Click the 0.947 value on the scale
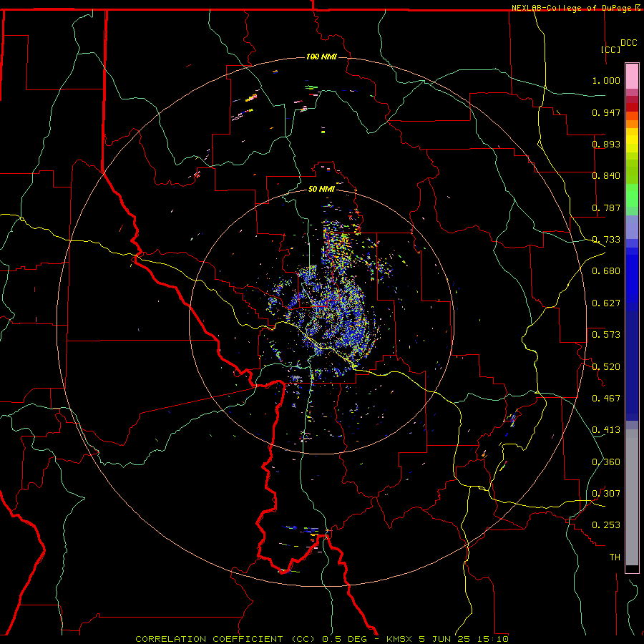This screenshot has height=644, width=644. [x=606, y=112]
